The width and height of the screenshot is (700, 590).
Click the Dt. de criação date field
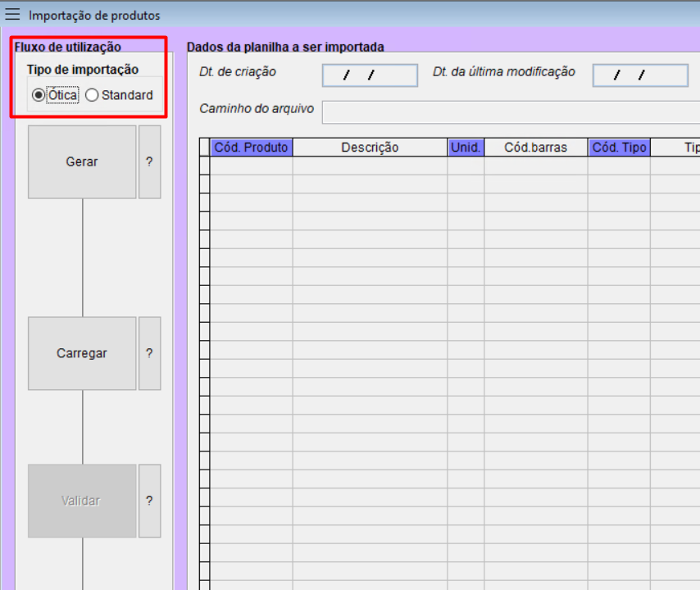[x=370, y=75]
